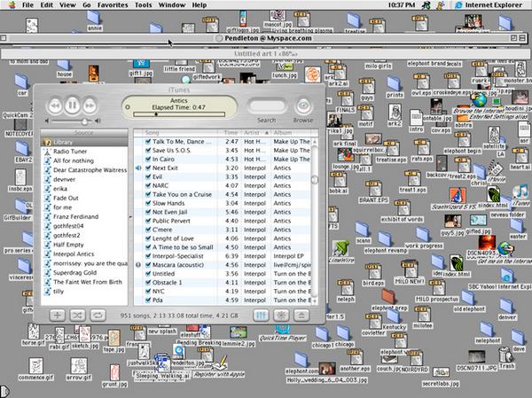532x398 pixels.
Task: Click the now-playing speaker icon beside Next Exit
Action: 138,168
